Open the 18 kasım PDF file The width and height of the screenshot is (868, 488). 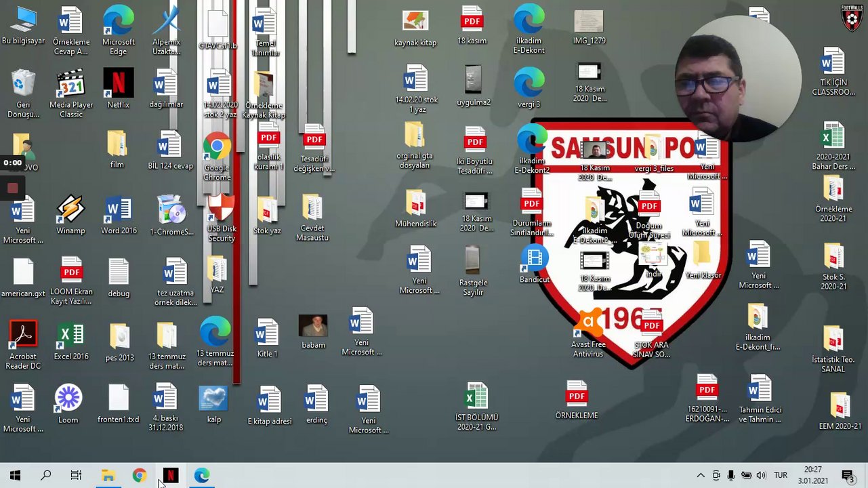472,26
